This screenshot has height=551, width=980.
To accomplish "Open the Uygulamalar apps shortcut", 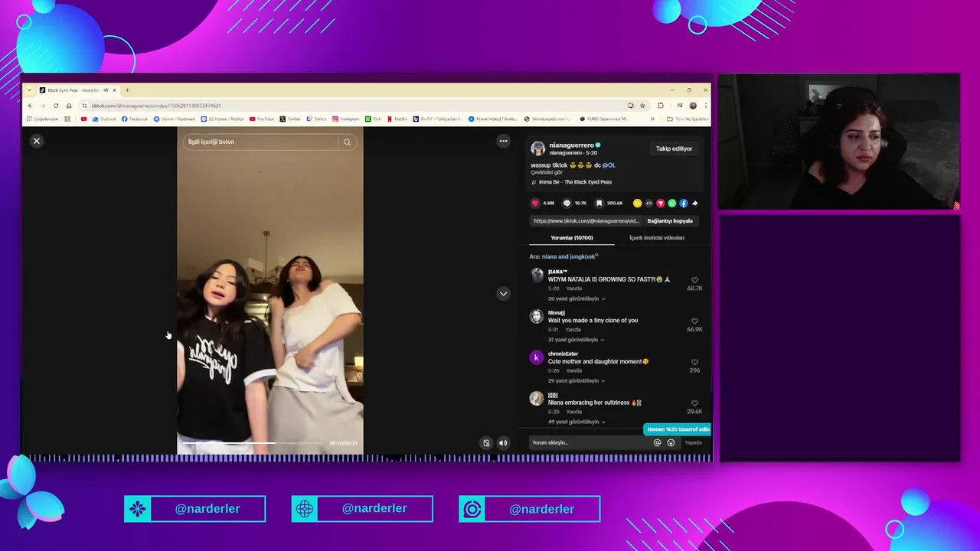I will click(x=42, y=119).
